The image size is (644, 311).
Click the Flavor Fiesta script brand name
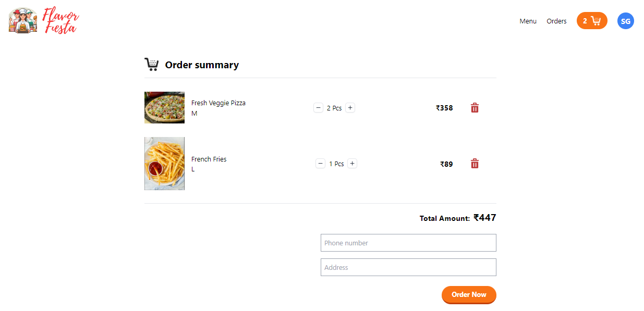point(61,21)
